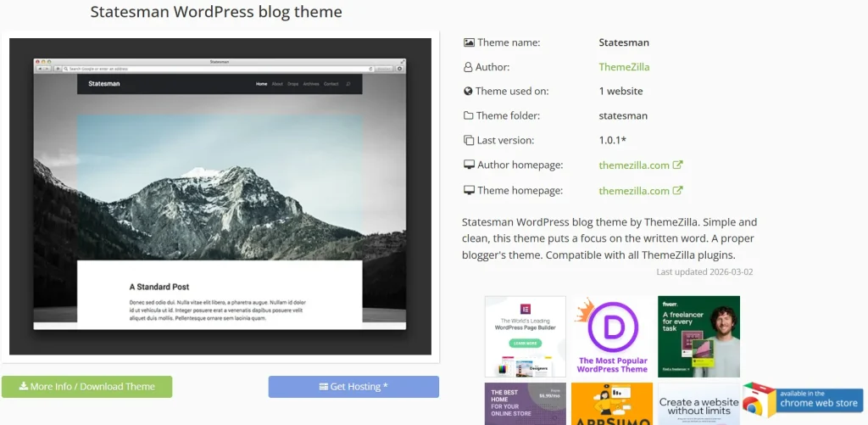The image size is (868, 425).
Task: Open the Statesman theme screenshot preview
Action: (220, 196)
